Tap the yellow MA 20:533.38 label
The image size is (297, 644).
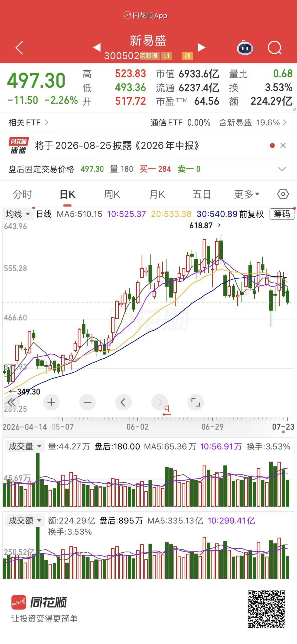171,214
